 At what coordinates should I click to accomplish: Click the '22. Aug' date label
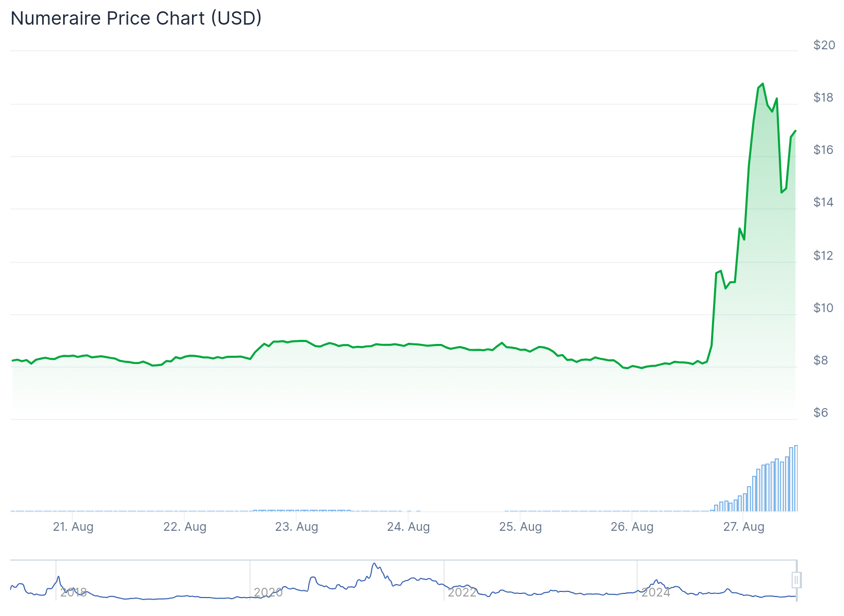(185, 527)
